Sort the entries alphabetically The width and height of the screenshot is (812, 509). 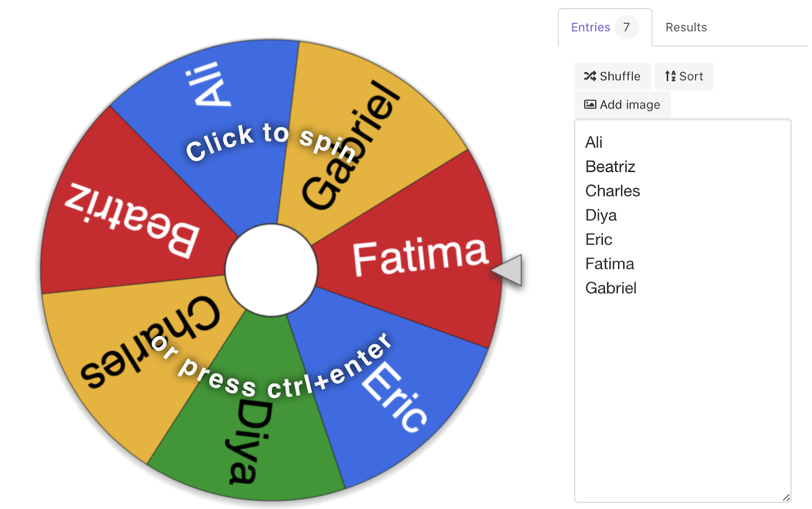(x=684, y=76)
